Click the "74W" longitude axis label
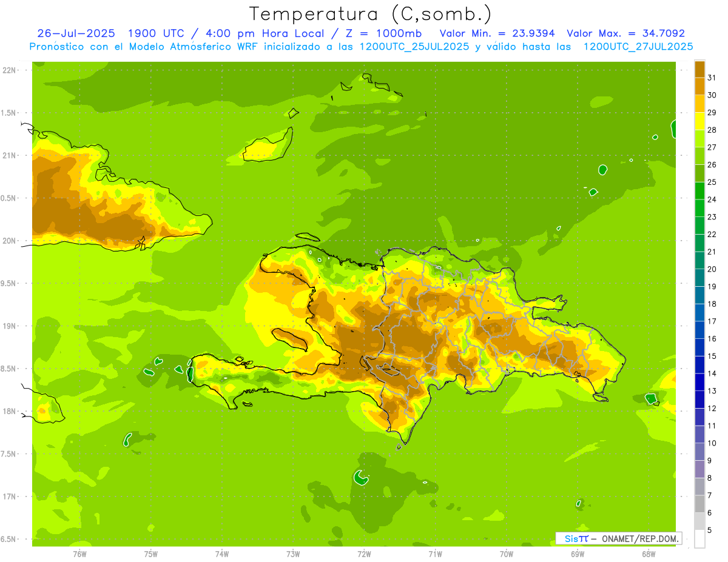The height and width of the screenshot is (562, 728). 222,554
